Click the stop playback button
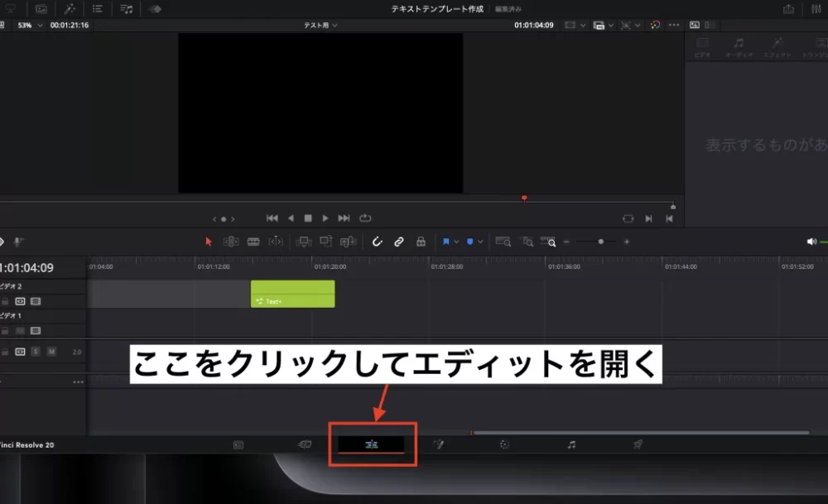Viewport: 828px width, 504px height. pyautogui.click(x=307, y=218)
